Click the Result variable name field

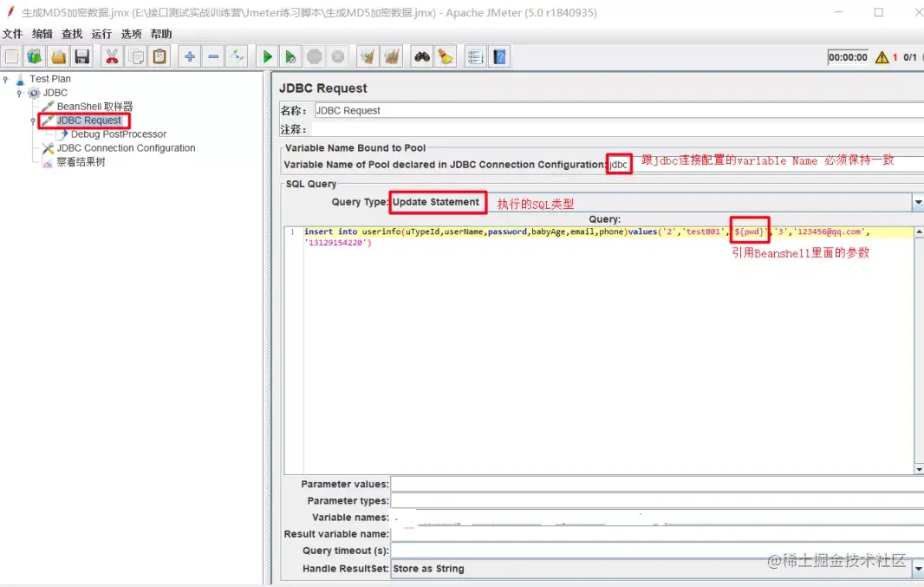(x=657, y=533)
